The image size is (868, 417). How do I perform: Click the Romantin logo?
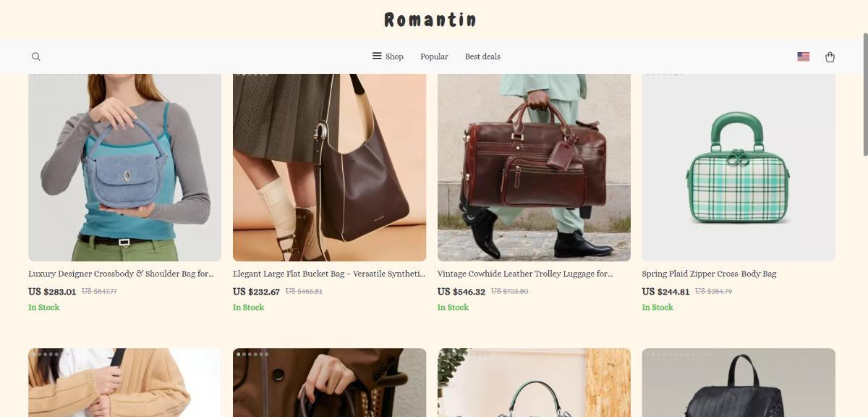(430, 20)
